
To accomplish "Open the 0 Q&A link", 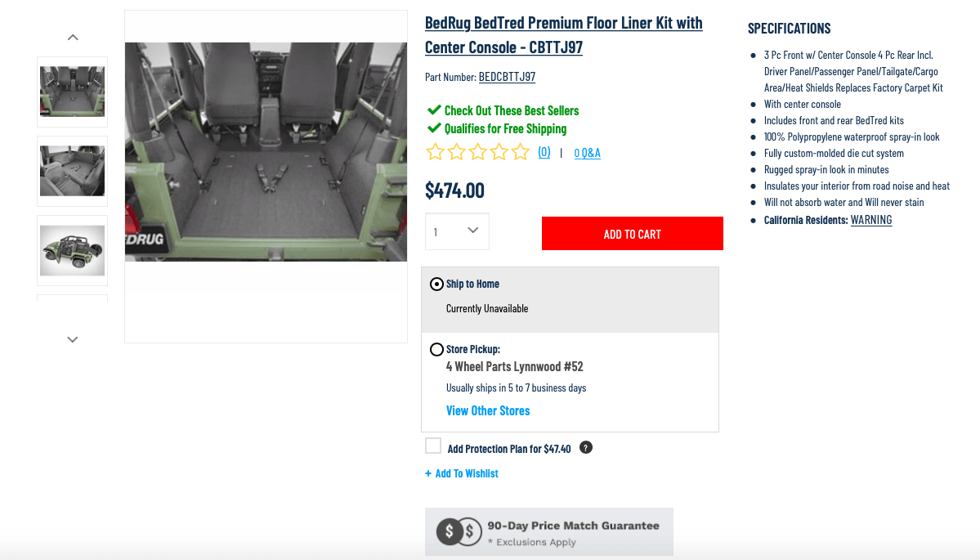I will tap(587, 153).
